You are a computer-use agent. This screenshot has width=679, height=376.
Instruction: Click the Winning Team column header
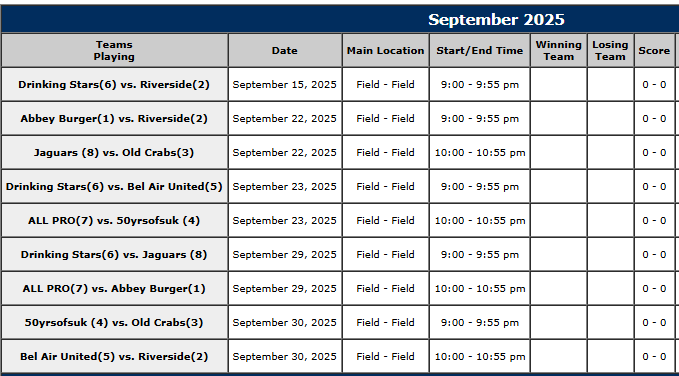click(559, 51)
